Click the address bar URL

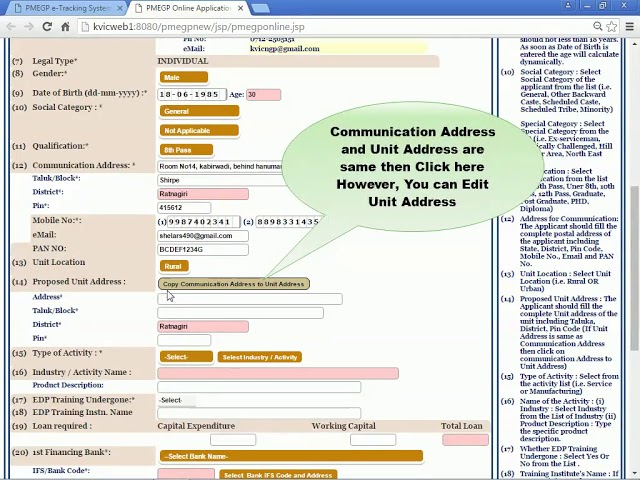(199, 27)
